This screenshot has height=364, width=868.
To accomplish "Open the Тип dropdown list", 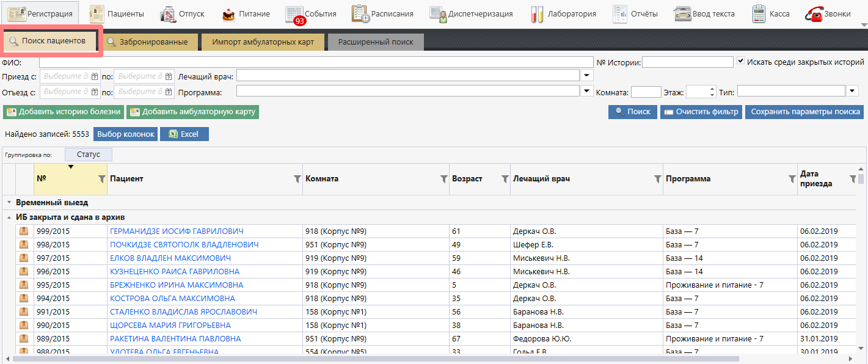I will tap(853, 91).
